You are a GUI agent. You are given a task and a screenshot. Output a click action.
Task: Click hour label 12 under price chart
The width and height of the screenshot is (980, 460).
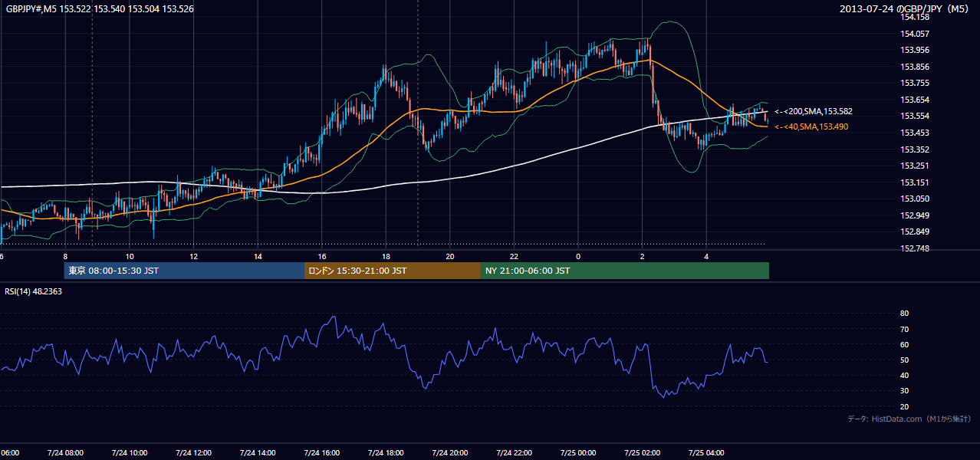tap(194, 256)
